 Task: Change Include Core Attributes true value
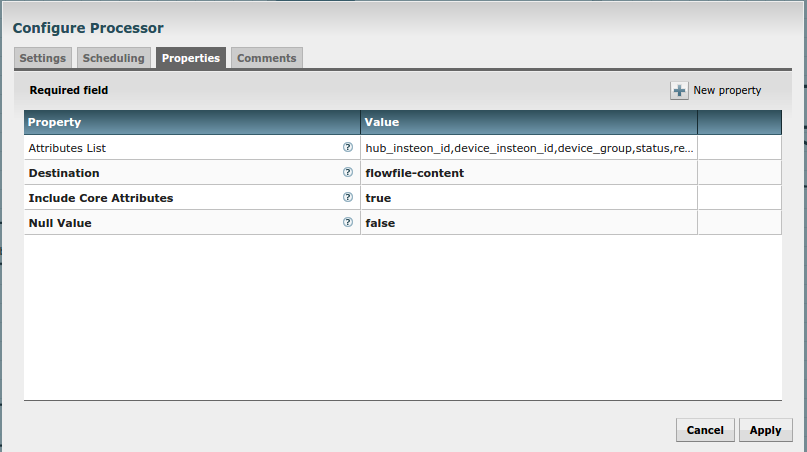pos(529,198)
